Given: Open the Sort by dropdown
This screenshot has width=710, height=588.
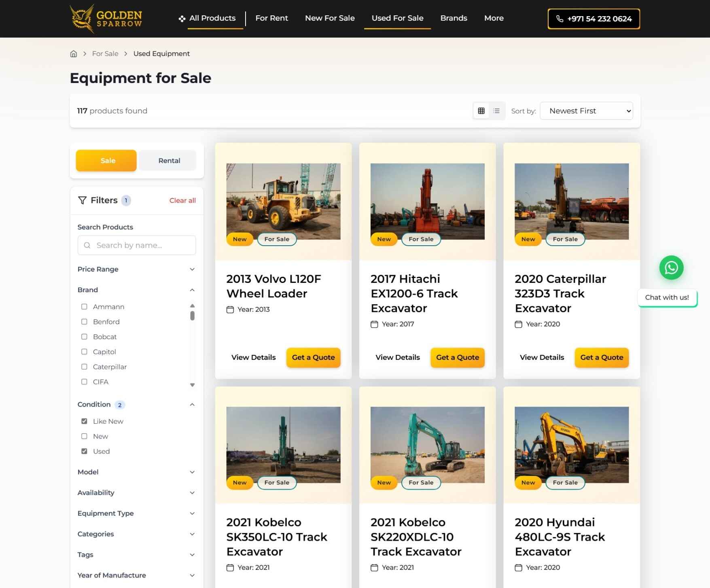Looking at the screenshot, I should 586,111.
